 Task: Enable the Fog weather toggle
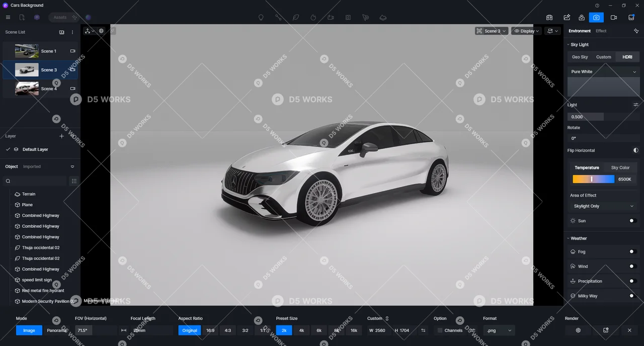[x=632, y=251]
